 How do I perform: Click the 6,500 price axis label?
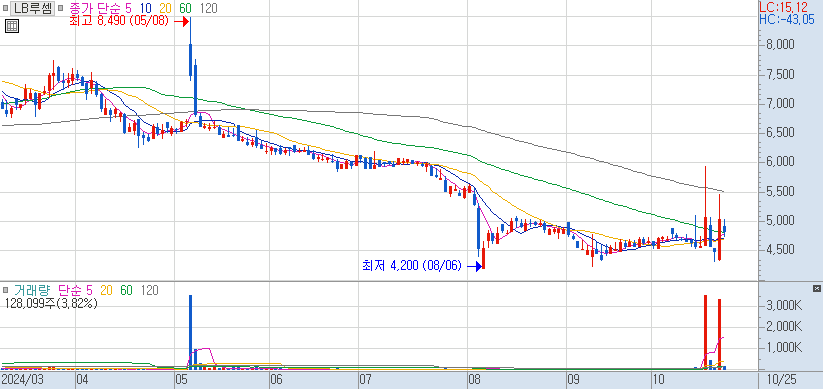point(780,132)
